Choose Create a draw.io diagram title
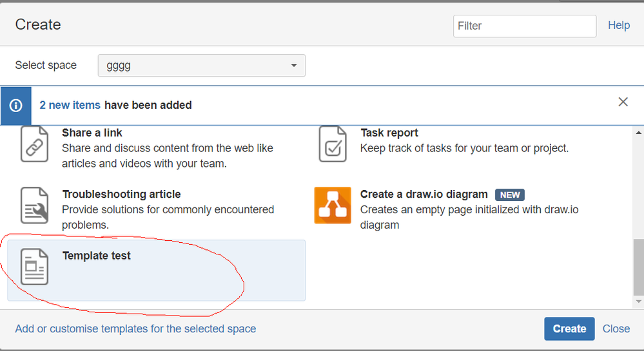 [x=424, y=194]
